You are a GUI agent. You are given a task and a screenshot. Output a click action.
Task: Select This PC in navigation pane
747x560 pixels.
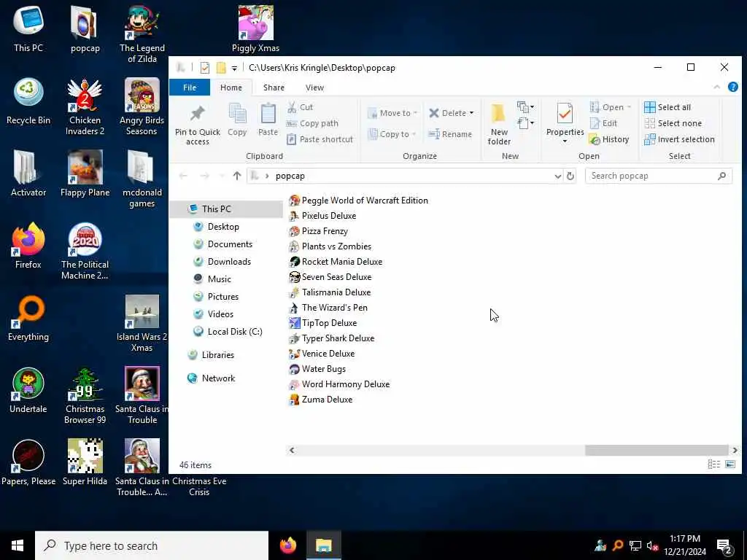226,209
